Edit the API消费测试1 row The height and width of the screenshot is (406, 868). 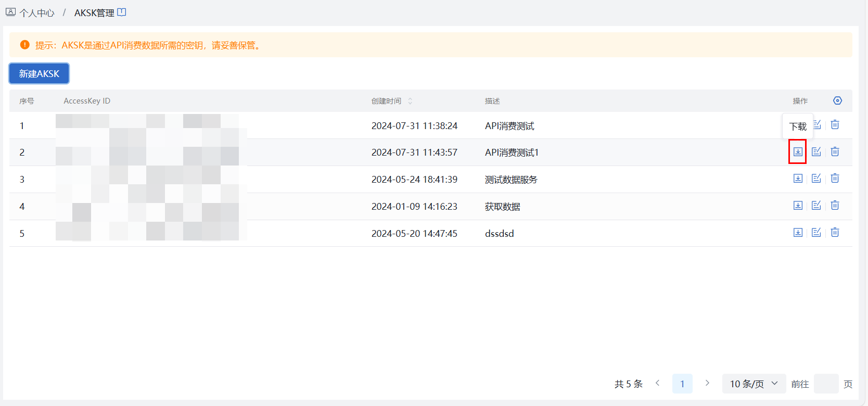[x=816, y=151]
